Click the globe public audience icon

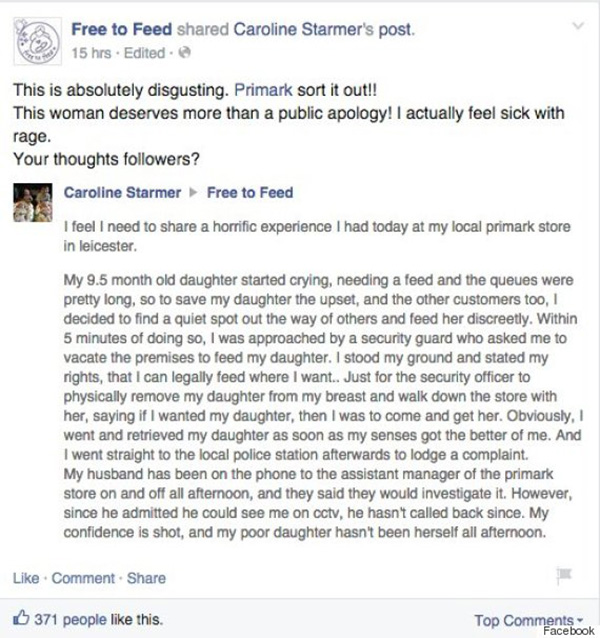[184, 53]
